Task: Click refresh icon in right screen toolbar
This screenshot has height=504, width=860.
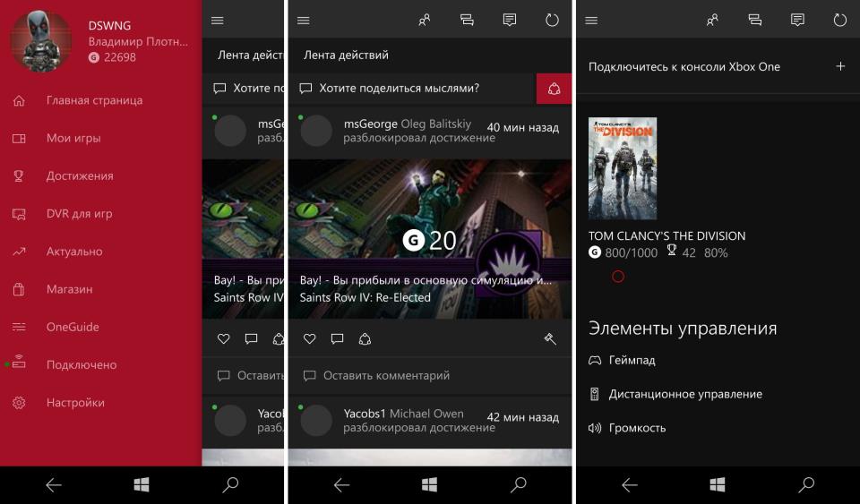Action: [839, 21]
